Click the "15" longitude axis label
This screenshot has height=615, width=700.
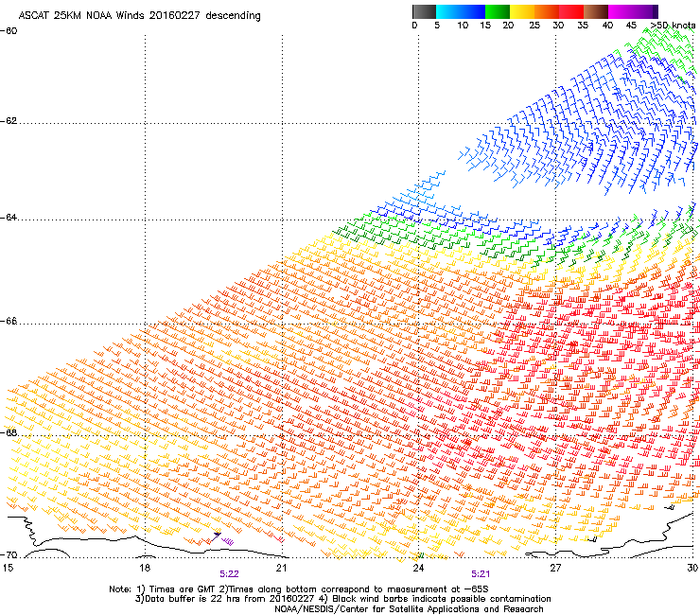8,568
